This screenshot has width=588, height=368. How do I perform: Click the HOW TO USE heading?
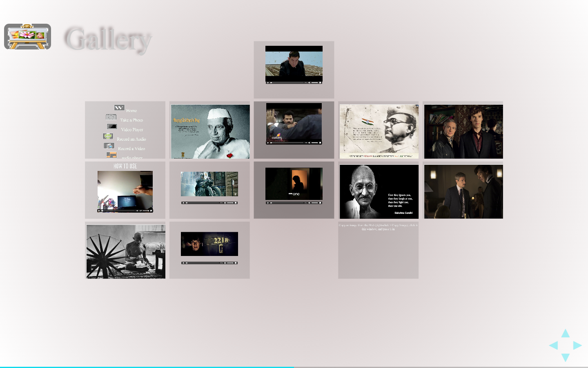(x=125, y=166)
